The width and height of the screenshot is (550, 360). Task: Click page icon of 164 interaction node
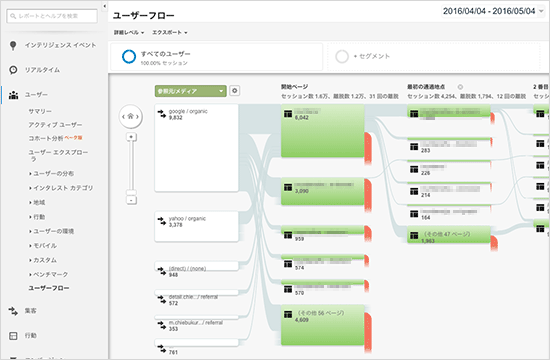(414, 214)
